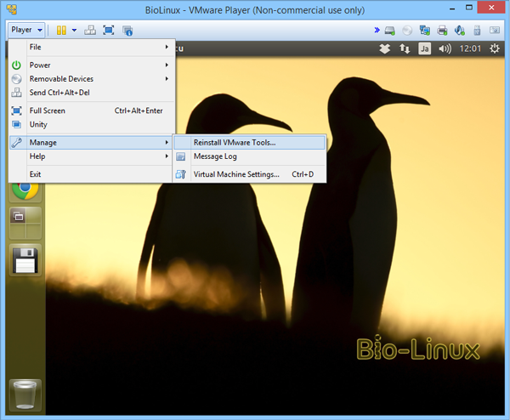Viewport: 510px width, 420px height.
Task: Choose Reinstall VMware Tools…
Action: click(249, 143)
